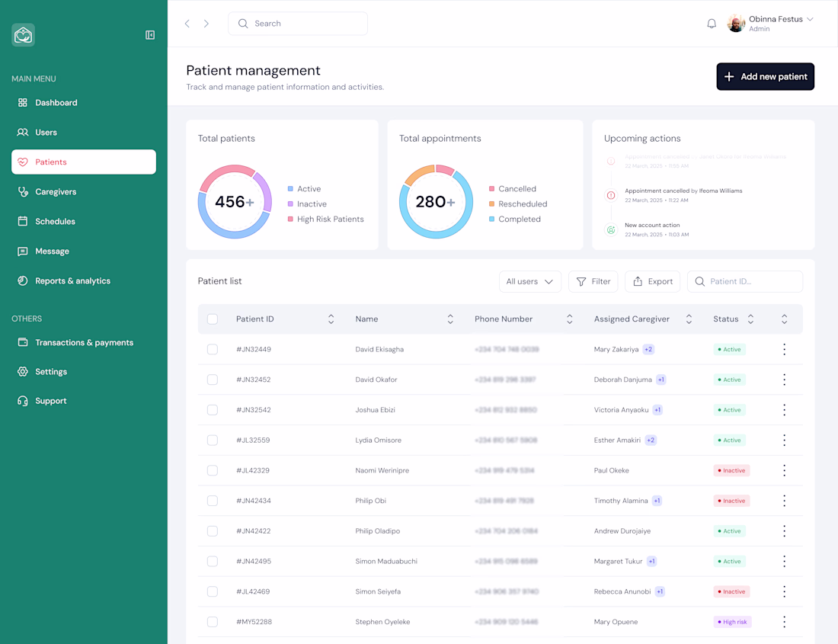The image size is (838, 644).
Task: Select checkbox for Simon Seiyefa row
Action: [x=213, y=591]
